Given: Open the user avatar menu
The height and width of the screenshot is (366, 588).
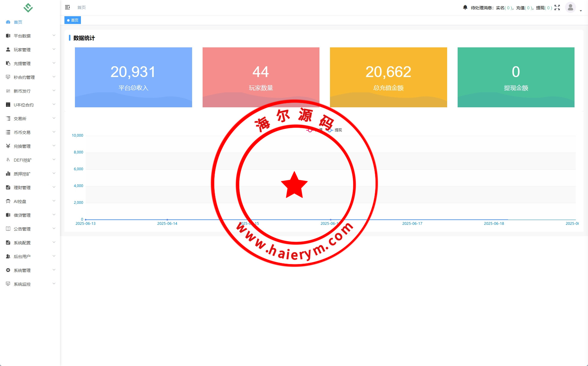Looking at the screenshot, I should tap(570, 7).
